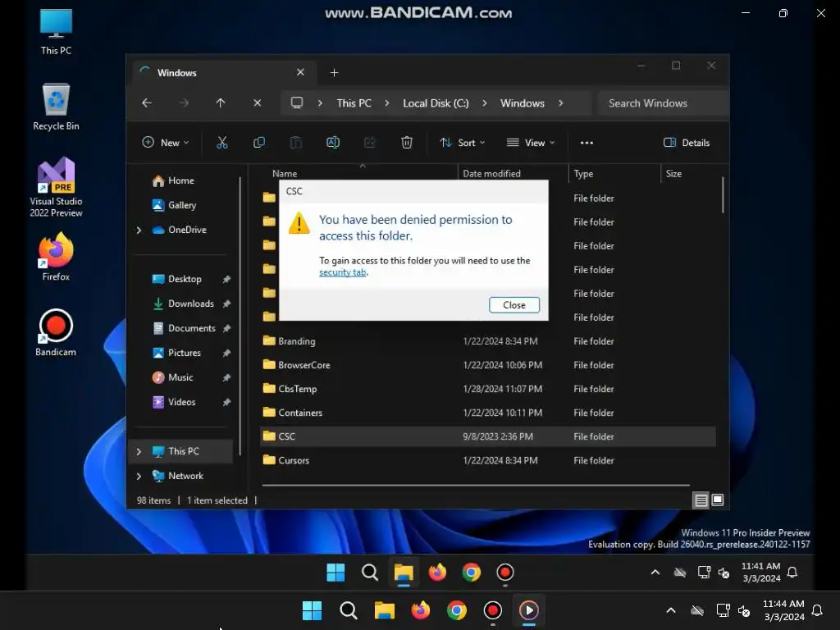The width and height of the screenshot is (840, 630).
Task: Open notifications bell on outer taskbar
Action: point(817,610)
